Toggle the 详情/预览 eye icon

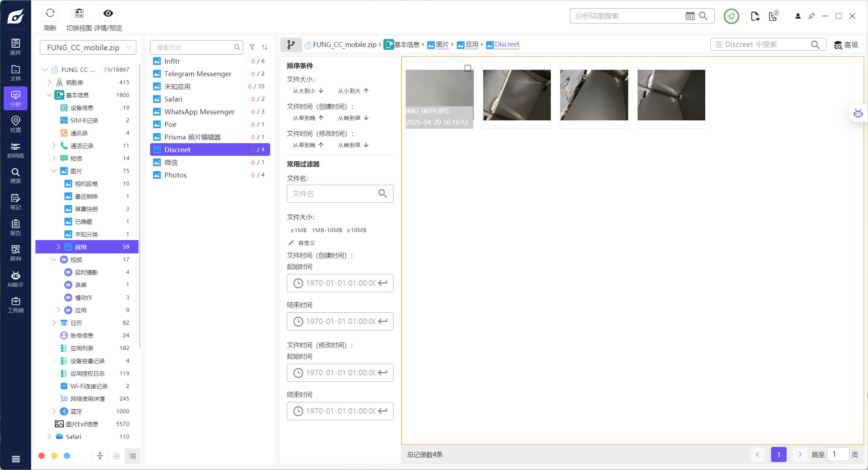click(x=108, y=14)
